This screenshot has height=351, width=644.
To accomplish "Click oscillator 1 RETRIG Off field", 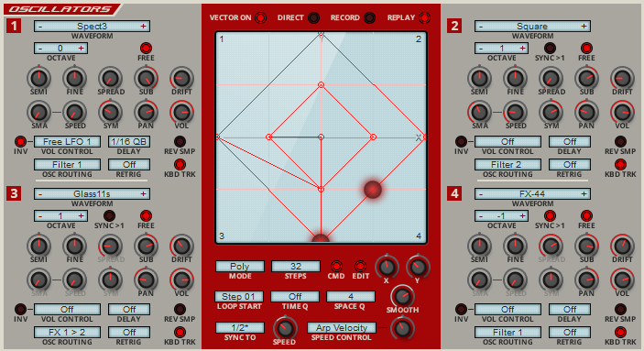I will 129,165.
